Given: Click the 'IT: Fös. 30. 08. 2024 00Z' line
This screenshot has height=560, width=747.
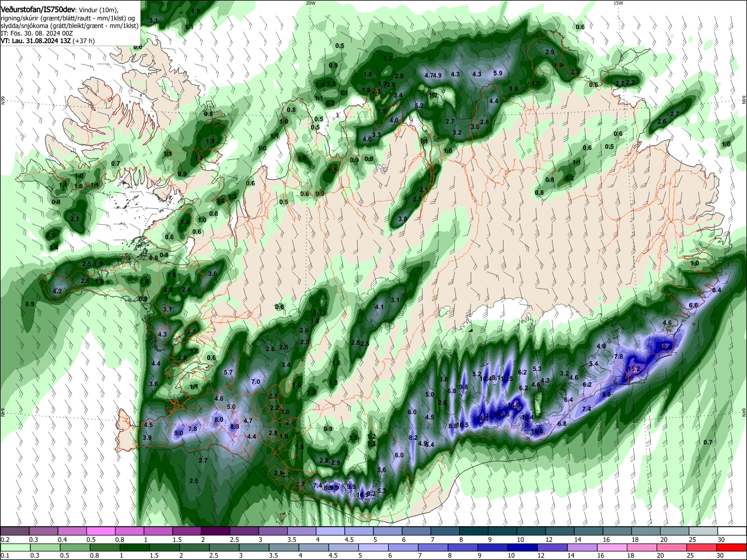Looking at the screenshot, I should (x=37, y=33).
